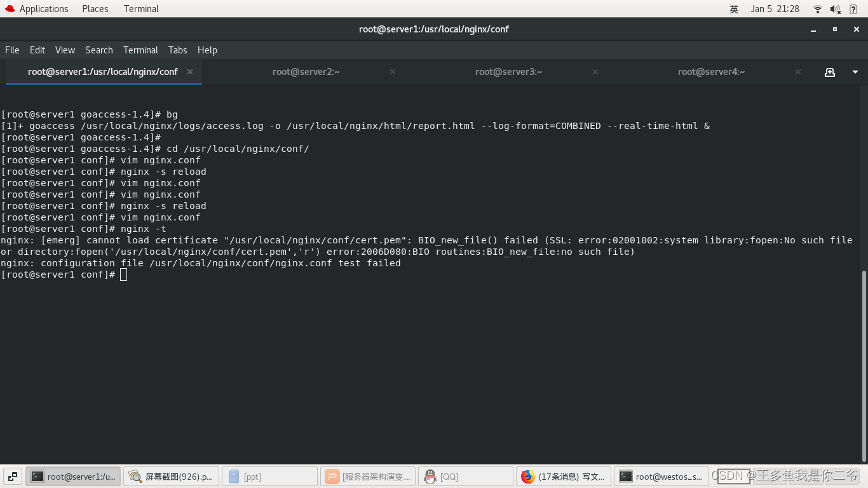Open the root@westos_s taskbar item
Screen dimensions: 868x488
point(661,477)
